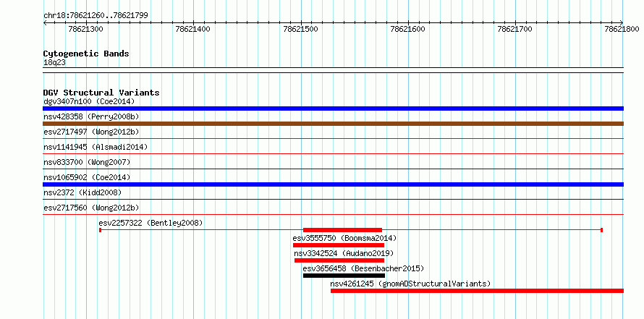Click the dgv3407n100 (Coe2014) variant label
Viewport: 644px width, 319px height.
point(89,101)
